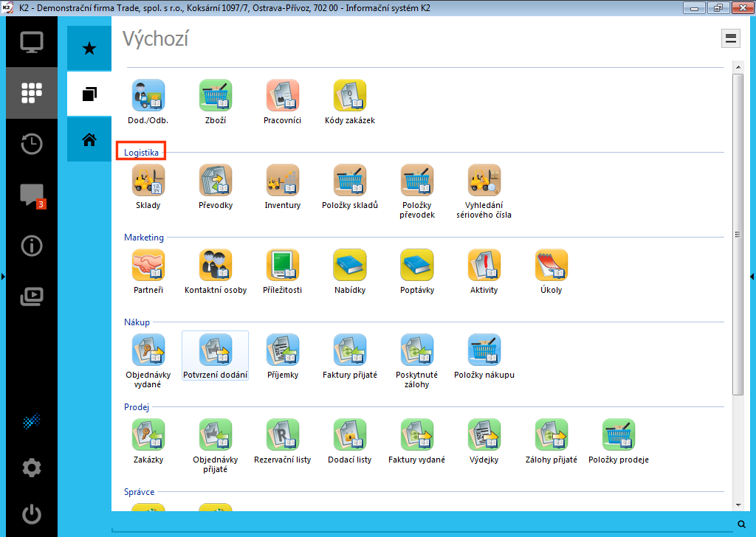
Task: Open Kontaktní osoby icon
Action: coord(216,265)
